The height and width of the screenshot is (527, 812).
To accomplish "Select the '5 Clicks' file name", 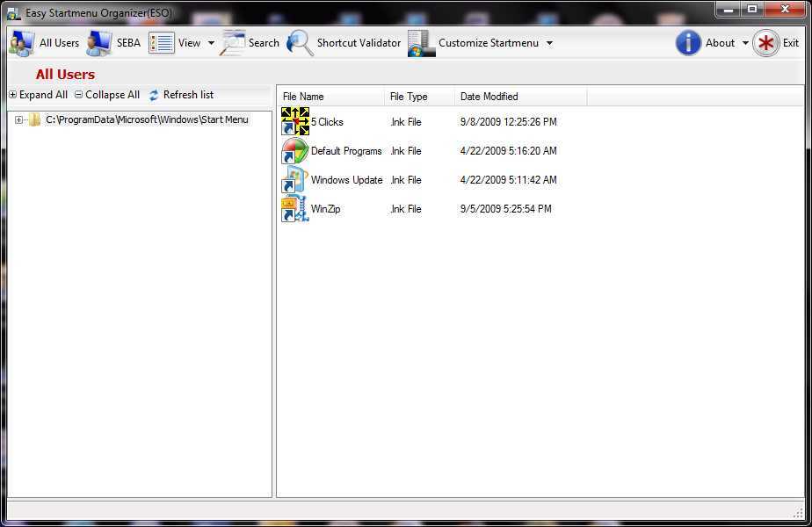I will 327,122.
